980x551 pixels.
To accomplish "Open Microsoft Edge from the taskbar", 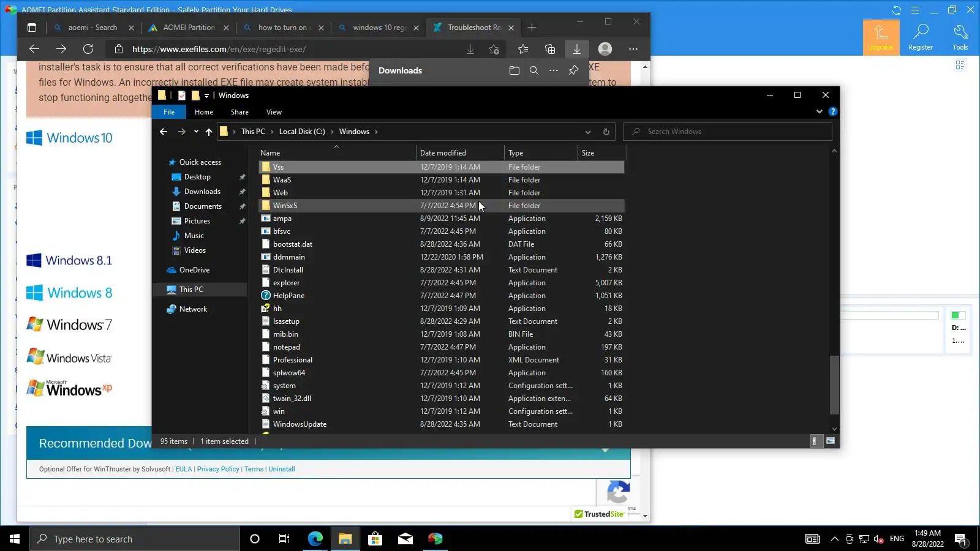I will click(315, 539).
